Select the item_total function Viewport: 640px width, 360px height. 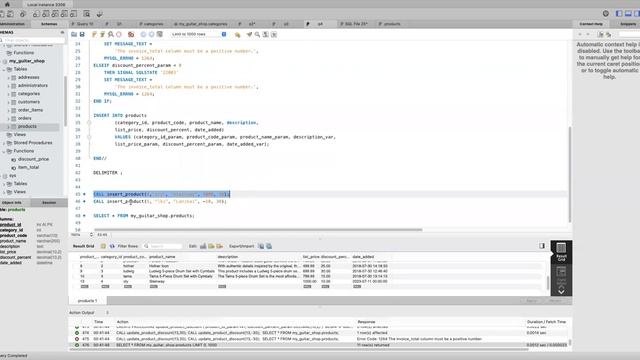pyautogui.click(x=28, y=167)
